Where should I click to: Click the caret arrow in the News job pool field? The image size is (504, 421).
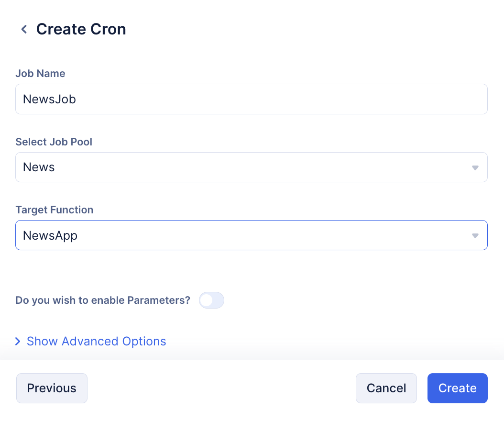tap(475, 167)
